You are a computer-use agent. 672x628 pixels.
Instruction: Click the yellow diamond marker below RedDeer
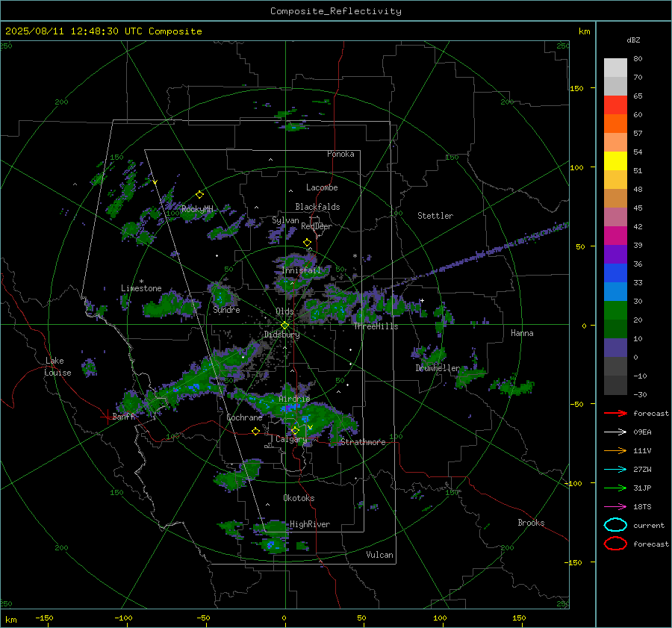pos(307,243)
